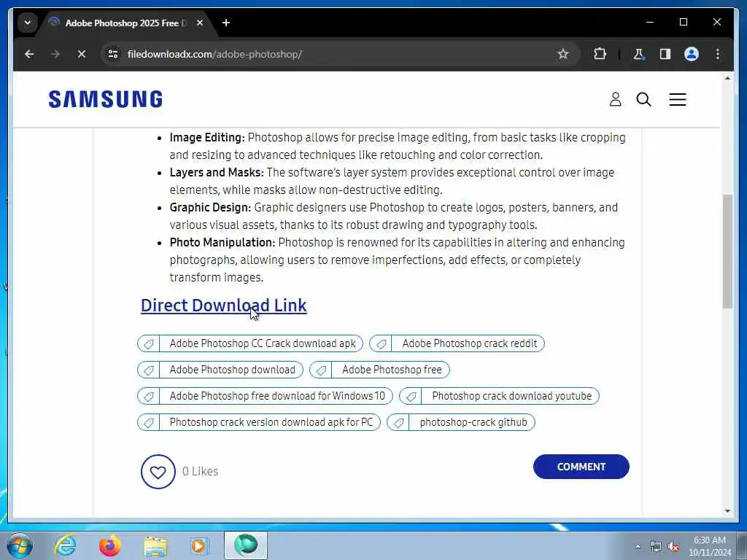Click the muted volume tray icon
The image size is (747, 560).
(x=673, y=546)
